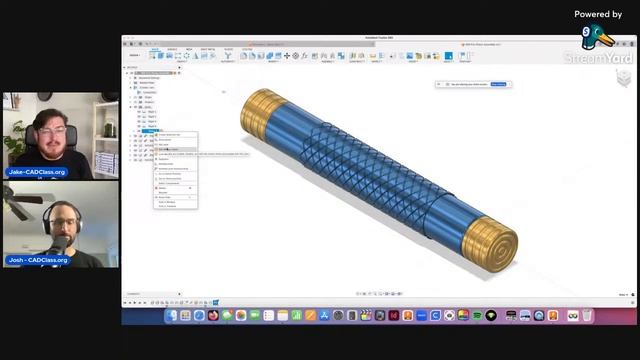Click timeline Play button
This screenshot has width=640, height=360.
(x=135, y=303)
